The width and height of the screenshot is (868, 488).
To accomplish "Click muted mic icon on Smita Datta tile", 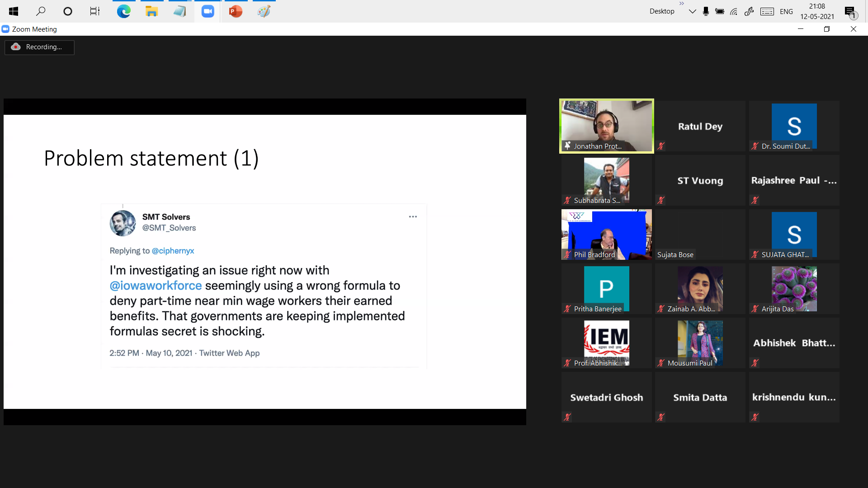I will pos(661,417).
